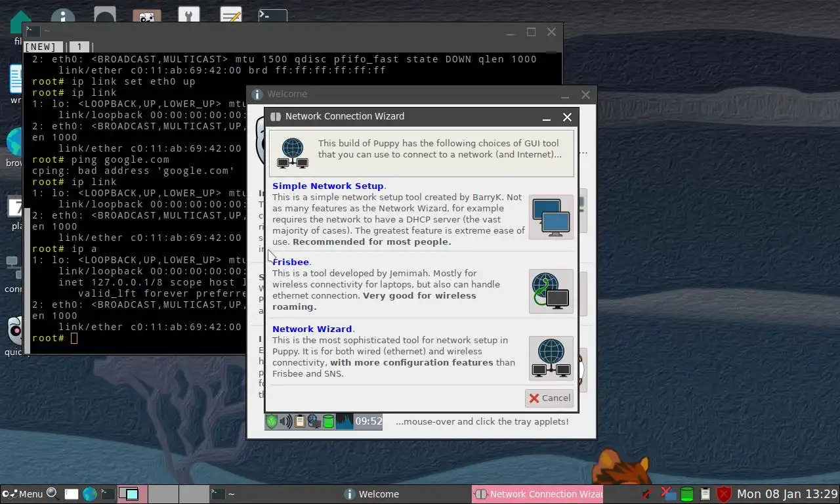Open the wrench tools desktop icon
The width and height of the screenshot is (840, 504).
coord(189,15)
